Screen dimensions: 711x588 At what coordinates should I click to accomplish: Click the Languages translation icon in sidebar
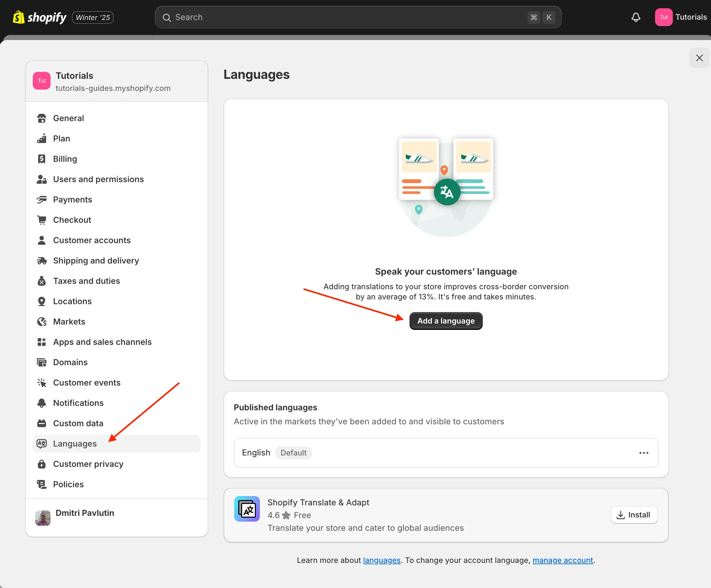click(x=42, y=444)
